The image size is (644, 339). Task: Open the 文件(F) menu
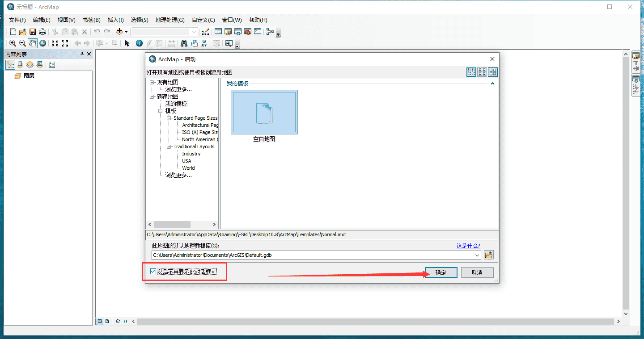click(x=17, y=20)
